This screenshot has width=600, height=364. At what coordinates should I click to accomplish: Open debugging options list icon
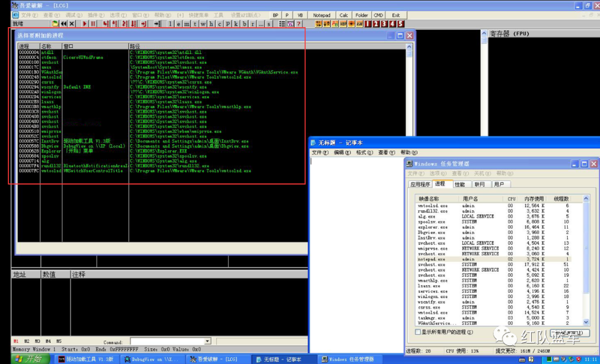[282, 24]
